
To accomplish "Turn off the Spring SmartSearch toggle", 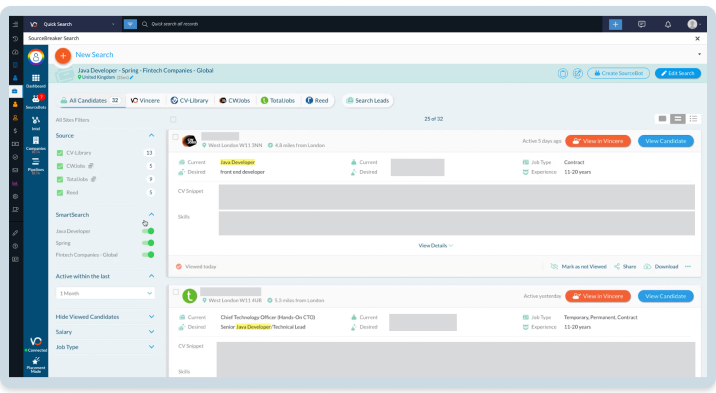I will coord(148,243).
